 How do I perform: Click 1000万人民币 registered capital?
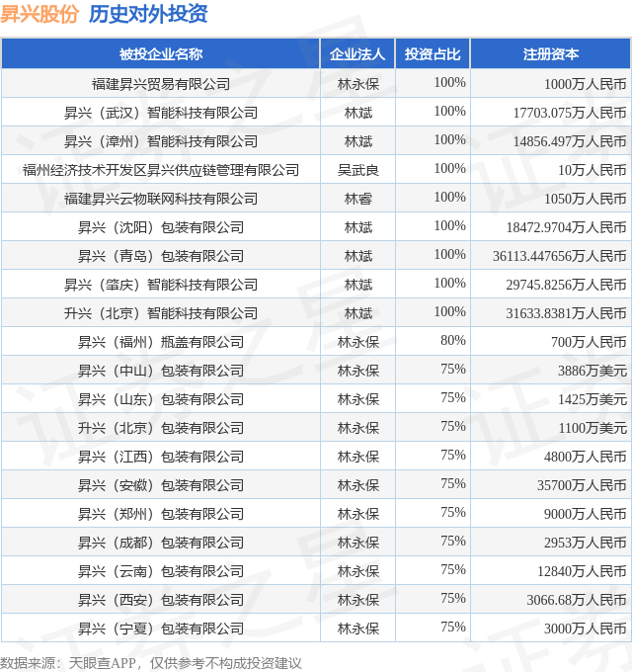[x=586, y=84]
